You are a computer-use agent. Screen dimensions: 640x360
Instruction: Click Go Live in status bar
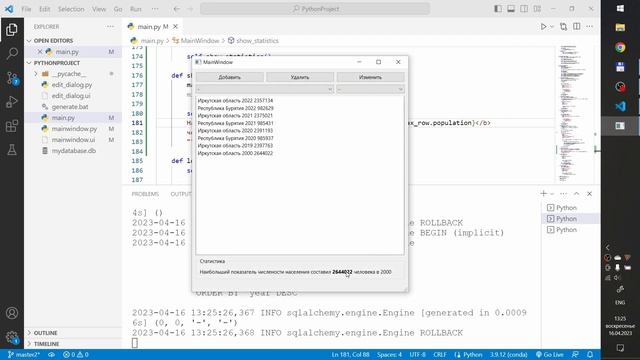tap(549, 355)
